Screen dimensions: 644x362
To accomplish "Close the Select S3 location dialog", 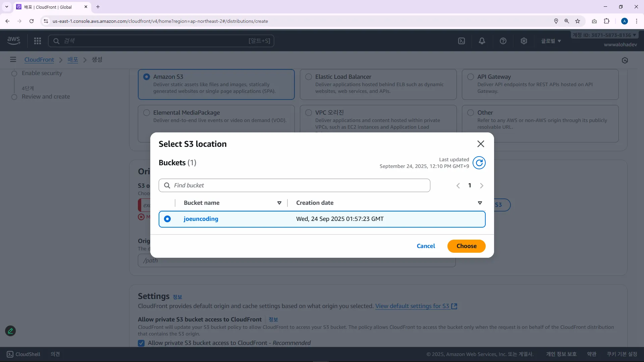I will pyautogui.click(x=481, y=144).
